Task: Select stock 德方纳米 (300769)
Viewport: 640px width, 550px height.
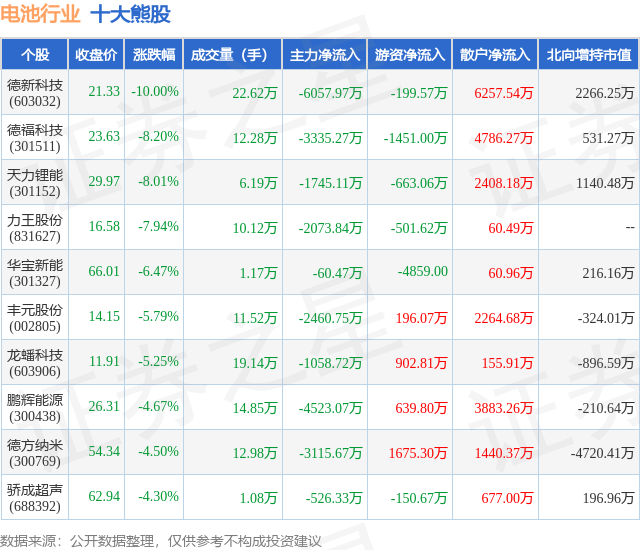Action: click(35, 453)
